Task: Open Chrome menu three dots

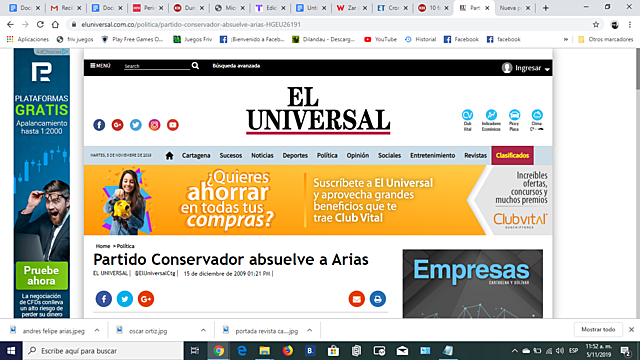Action: (630, 24)
